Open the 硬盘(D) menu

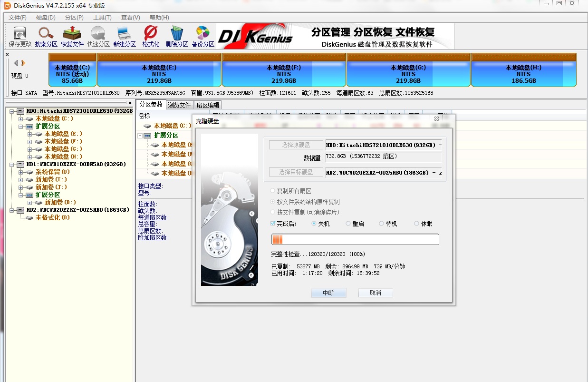point(46,18)
